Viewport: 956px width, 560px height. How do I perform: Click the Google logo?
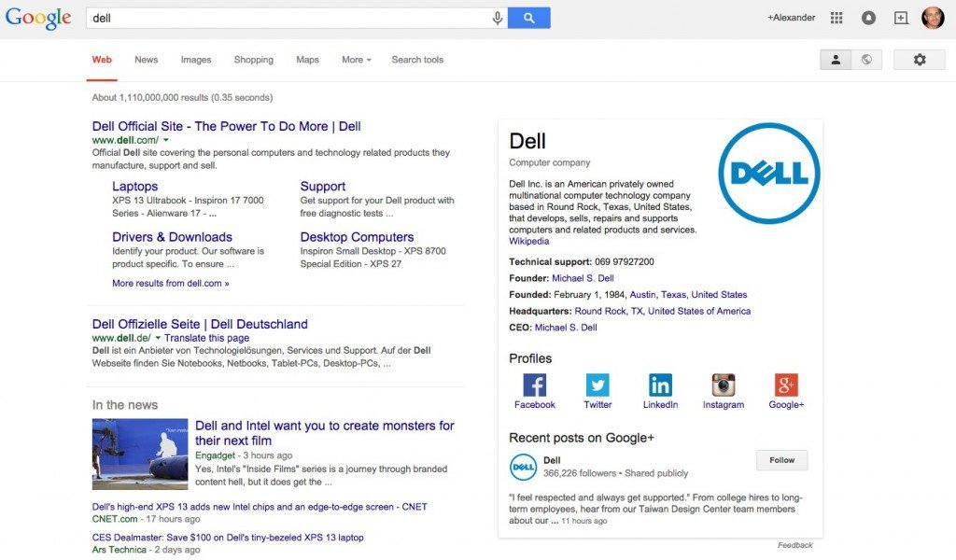38,18
